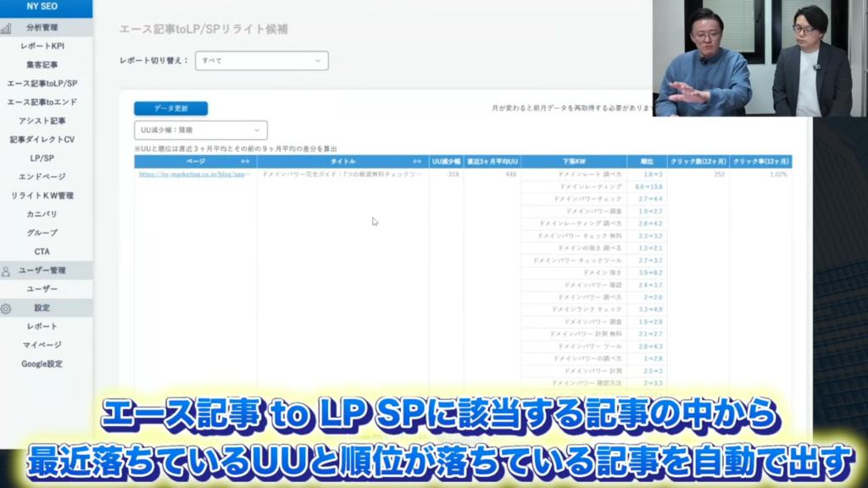
Task: Go to レポートKPI in sidebar
Action: (42, 47)
